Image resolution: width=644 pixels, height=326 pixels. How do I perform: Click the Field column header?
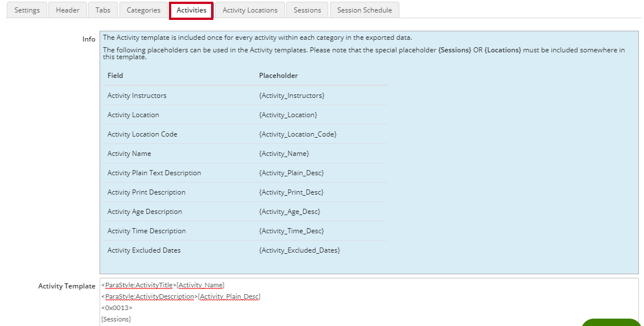(x=115, y=75)
